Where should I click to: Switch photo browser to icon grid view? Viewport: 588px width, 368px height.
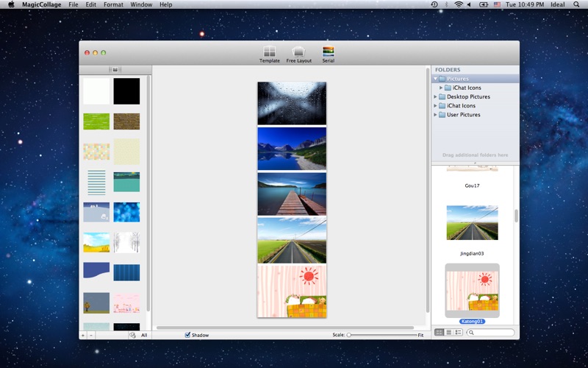(440, 333)
